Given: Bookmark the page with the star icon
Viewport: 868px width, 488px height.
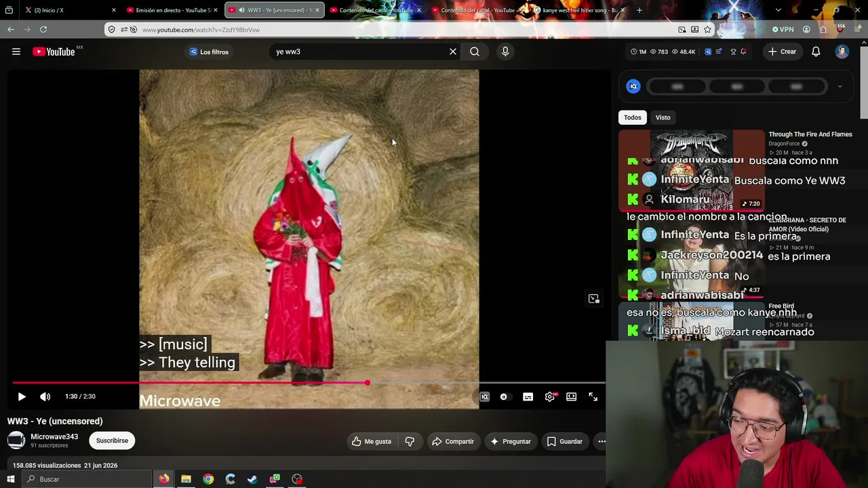Looking at the screenshot, I should (707, 30).
